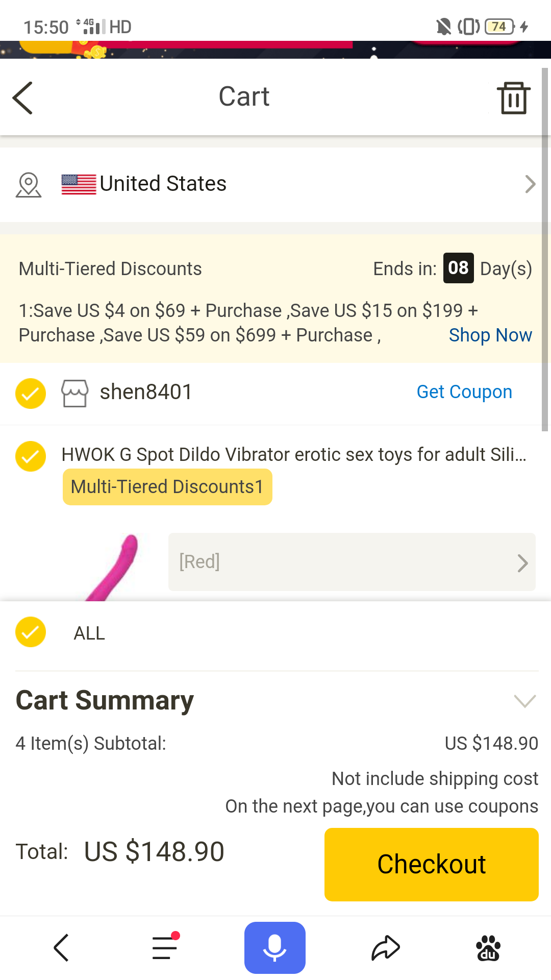
Task: Open the Baidu paw icon
Action: 488,948
